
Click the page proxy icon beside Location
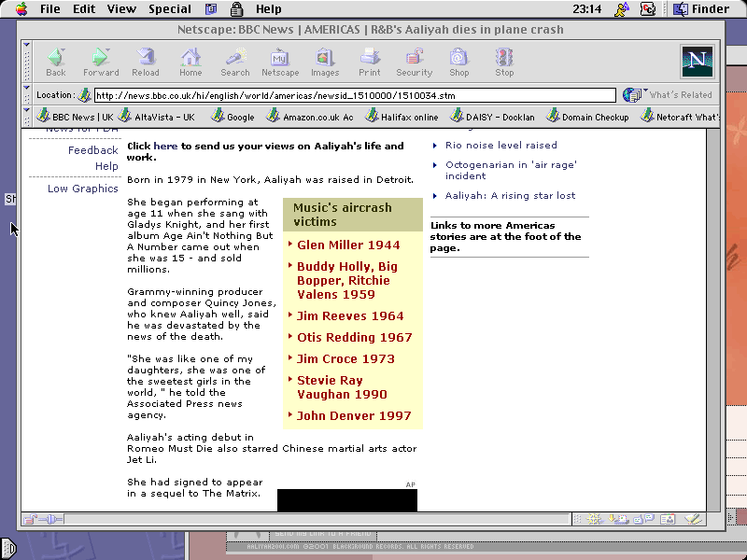[84, 95]
